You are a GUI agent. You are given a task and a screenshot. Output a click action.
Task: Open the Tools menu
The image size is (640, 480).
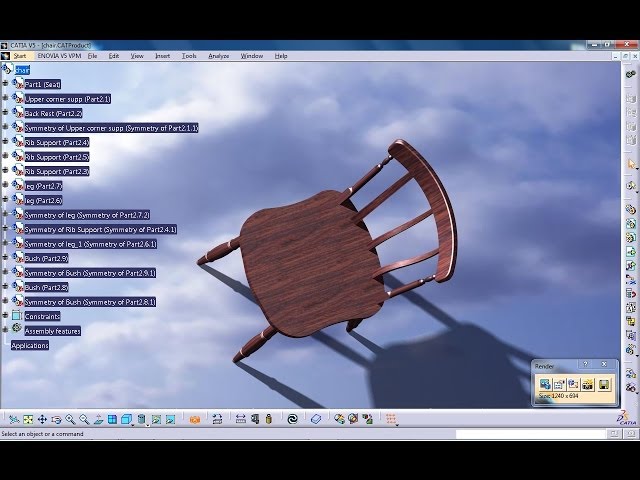pyautogui.click(x=189, y=56)
